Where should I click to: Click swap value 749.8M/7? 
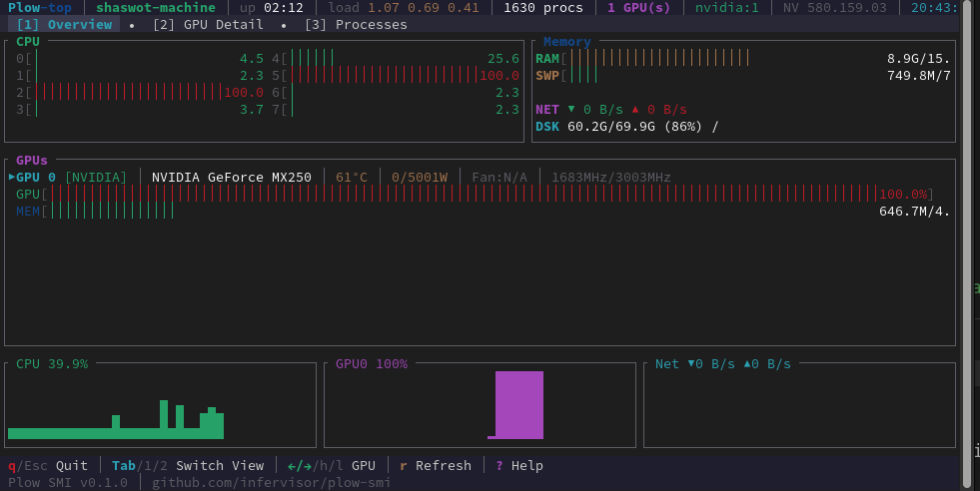[x=918, y=76]
